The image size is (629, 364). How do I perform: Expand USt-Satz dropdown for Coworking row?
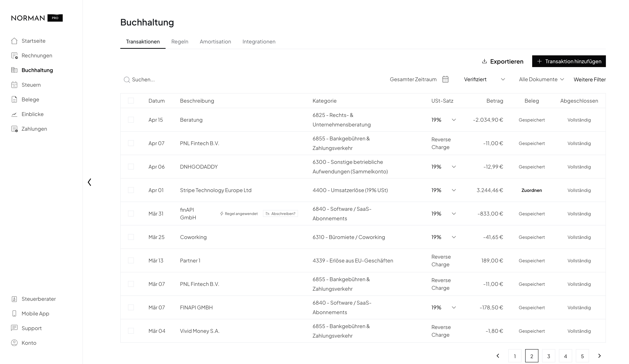454,237
